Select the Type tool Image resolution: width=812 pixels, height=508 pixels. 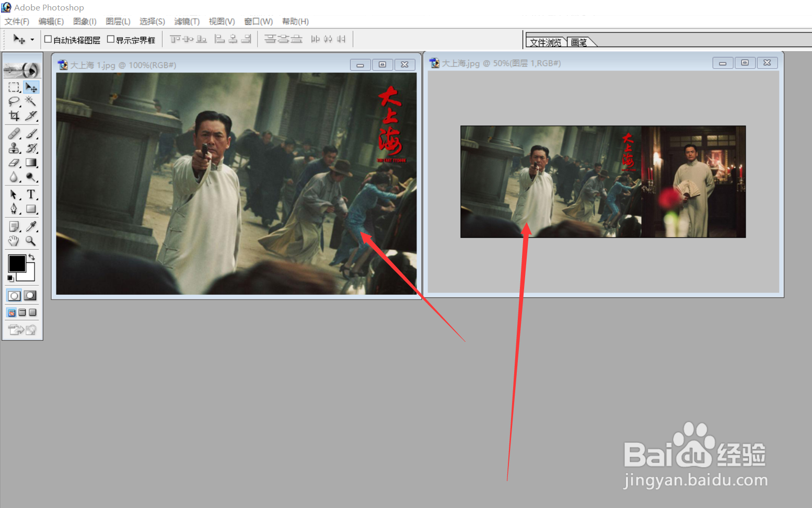(31, 194)
